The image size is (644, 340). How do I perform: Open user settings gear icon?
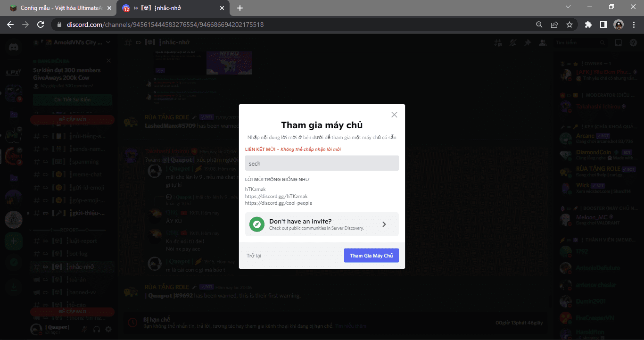tap(108, 329)
